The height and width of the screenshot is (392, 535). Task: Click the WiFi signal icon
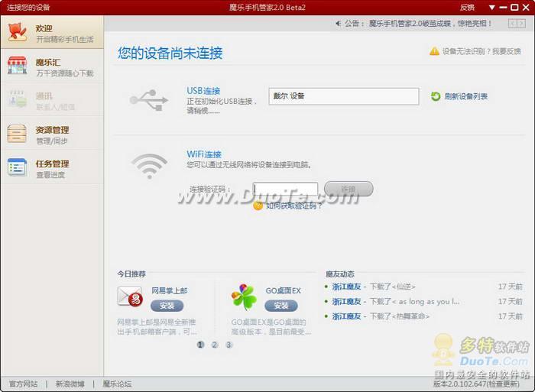click(x=148, y=164)
